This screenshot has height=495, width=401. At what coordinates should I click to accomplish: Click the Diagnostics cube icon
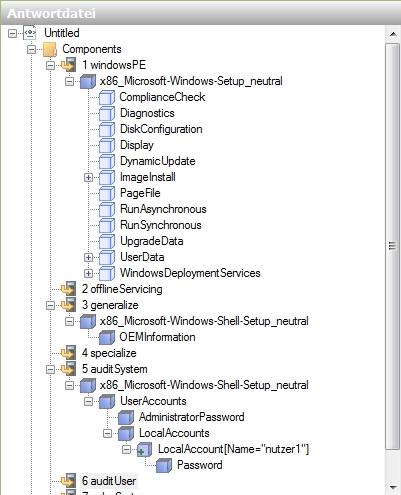107,113
